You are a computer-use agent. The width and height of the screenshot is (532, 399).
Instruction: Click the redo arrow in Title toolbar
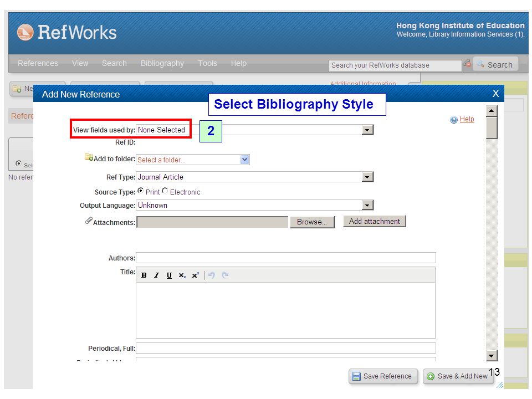tap(225, 275)
